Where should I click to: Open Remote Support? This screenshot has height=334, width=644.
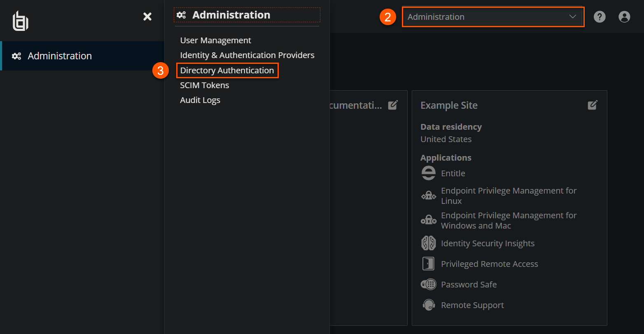click(x=472, y=305)
